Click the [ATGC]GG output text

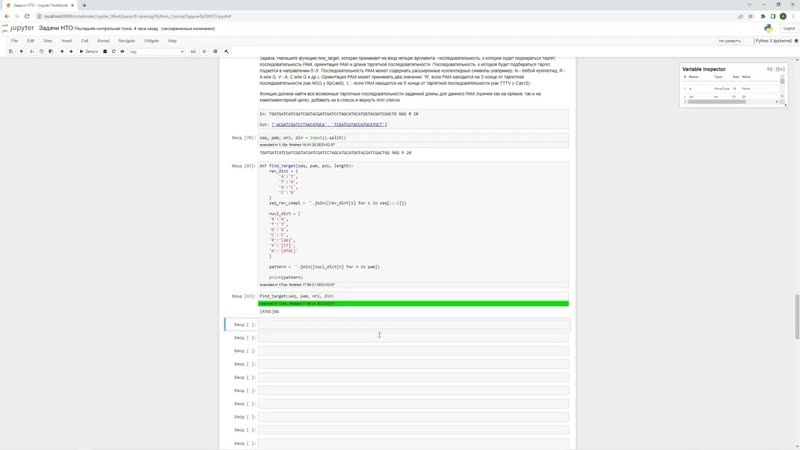click(269, 311)
